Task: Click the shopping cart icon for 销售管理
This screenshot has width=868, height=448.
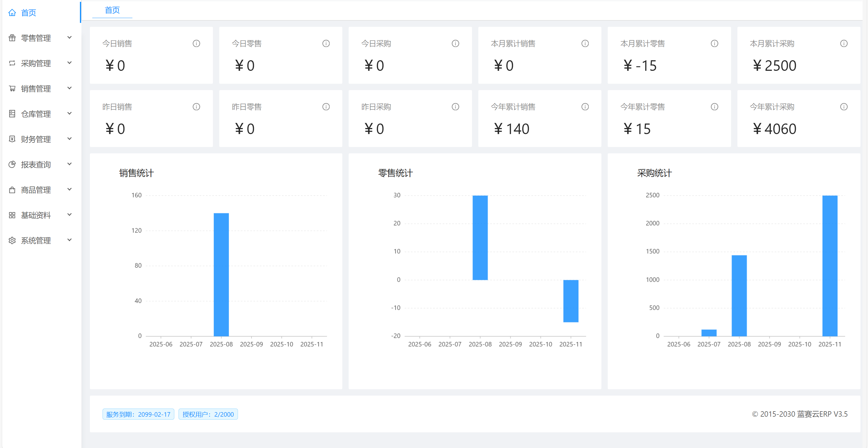Action: [12, 89]
